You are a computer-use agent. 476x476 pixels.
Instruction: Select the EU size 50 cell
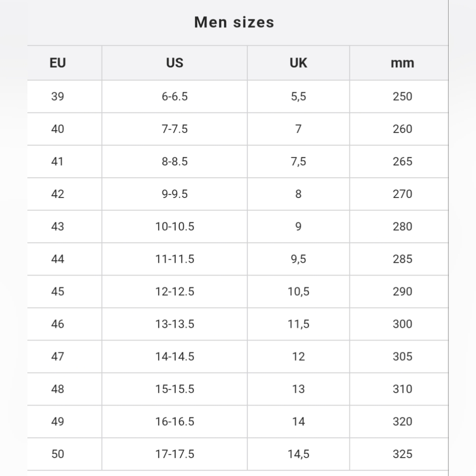point(58,454)
